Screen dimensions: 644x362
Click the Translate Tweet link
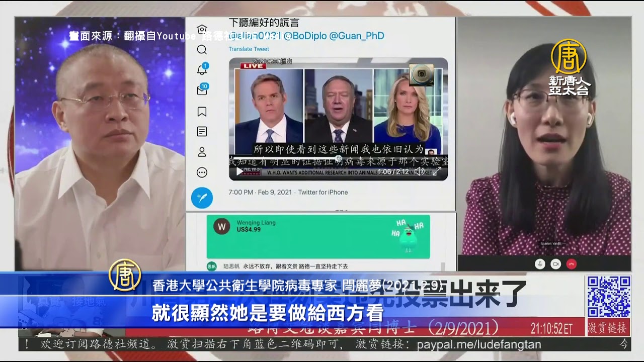point(249,49)
